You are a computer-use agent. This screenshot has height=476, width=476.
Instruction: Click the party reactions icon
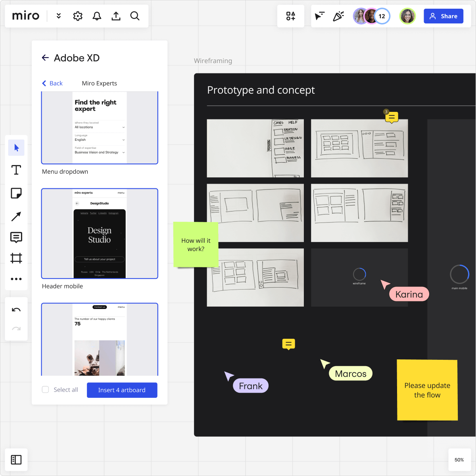[x=338, y=16]
